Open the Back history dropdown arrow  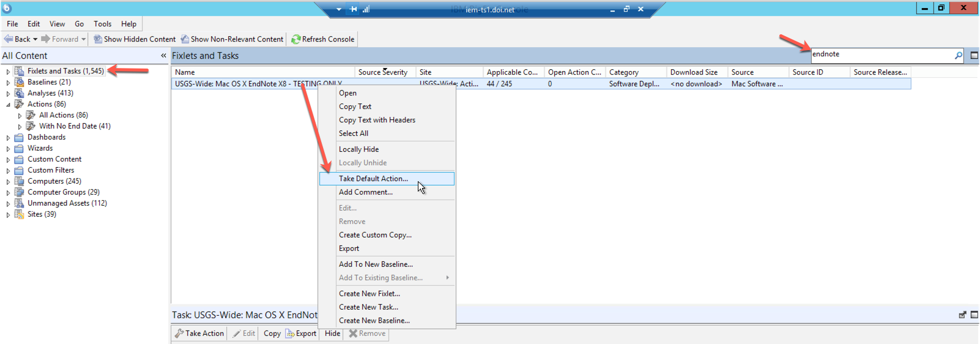(x=35, y=39)
